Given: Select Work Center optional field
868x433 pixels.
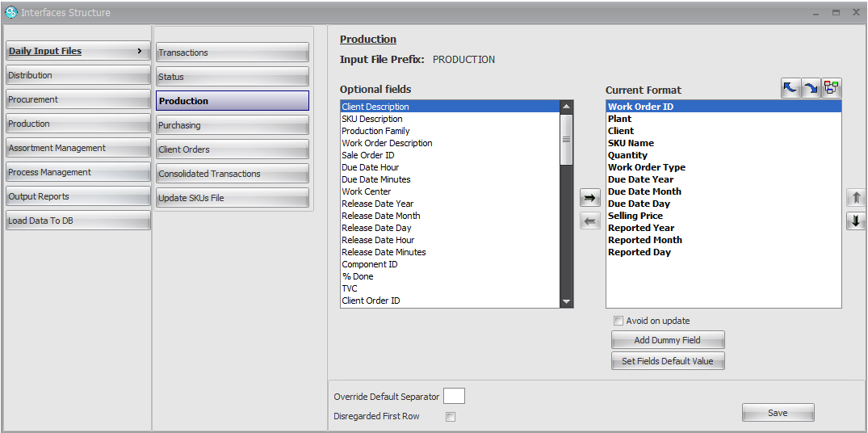Looking at the screenshot, I should click(x=450, y=191).
